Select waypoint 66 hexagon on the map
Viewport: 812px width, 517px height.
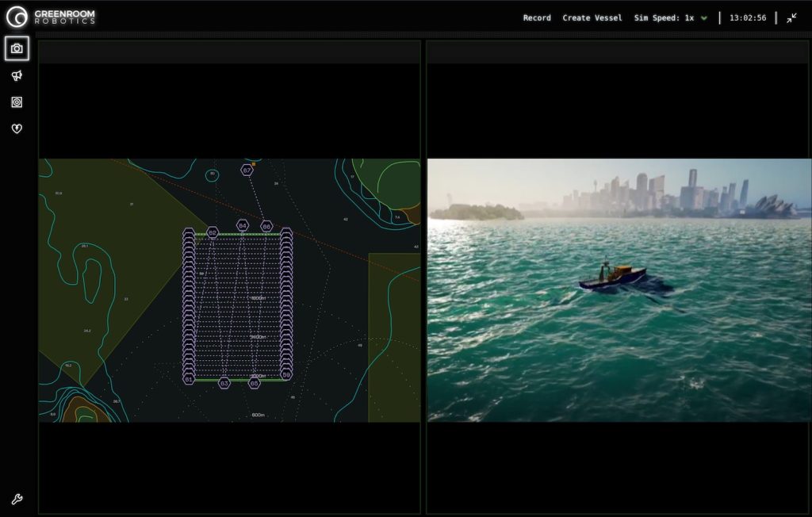coord(266,226)
